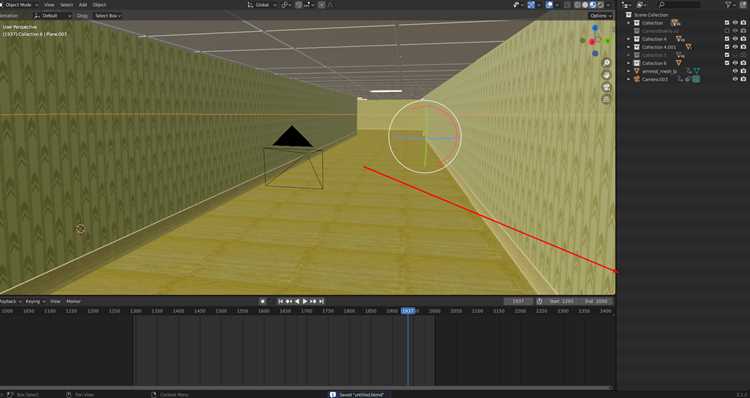Click the zoom viewport magnifier icon

tap(607, 63)
